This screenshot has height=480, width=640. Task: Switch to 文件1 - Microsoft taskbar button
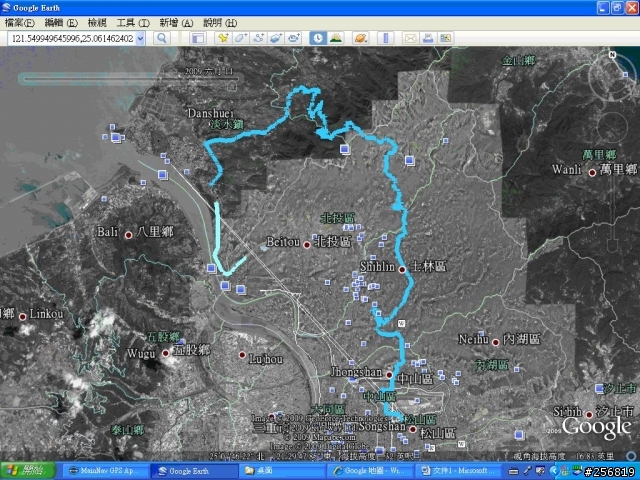tap(458, 471)
